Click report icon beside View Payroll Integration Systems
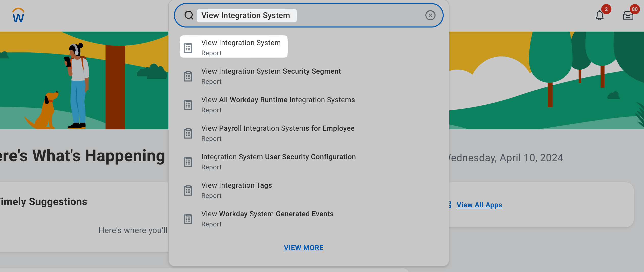644x272 pixels. [188, 133]
